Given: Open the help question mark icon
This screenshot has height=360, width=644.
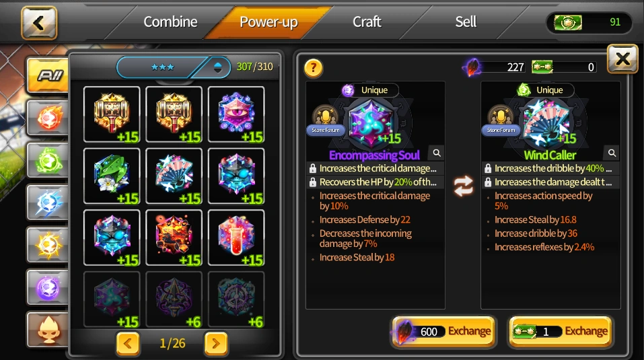Looking at the screenshot, I should (x=314, y=67).
